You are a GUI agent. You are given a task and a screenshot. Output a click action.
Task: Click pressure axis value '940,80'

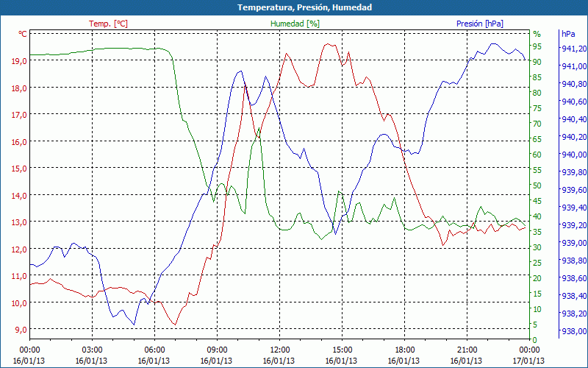tap(574, 84)
